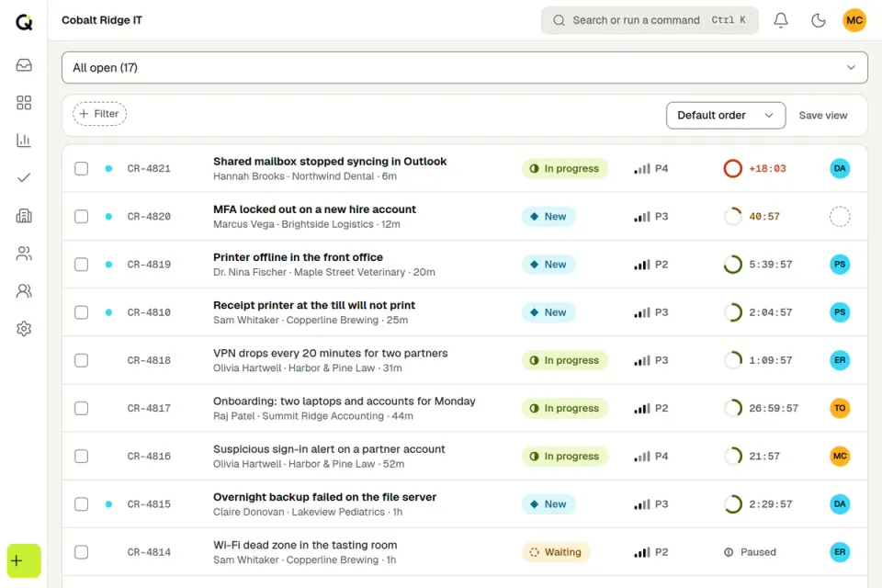Click the PS assignee avatar on CR-4819

(x=840, y=265)
